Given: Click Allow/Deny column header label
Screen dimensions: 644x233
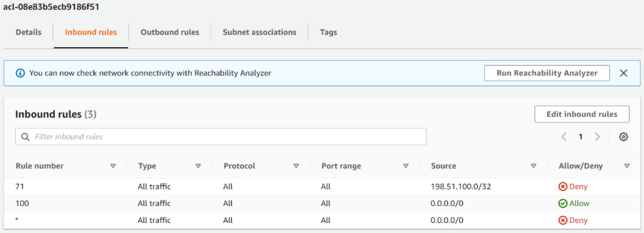Looking at the screenshot, I should click(x=580, y=166).
